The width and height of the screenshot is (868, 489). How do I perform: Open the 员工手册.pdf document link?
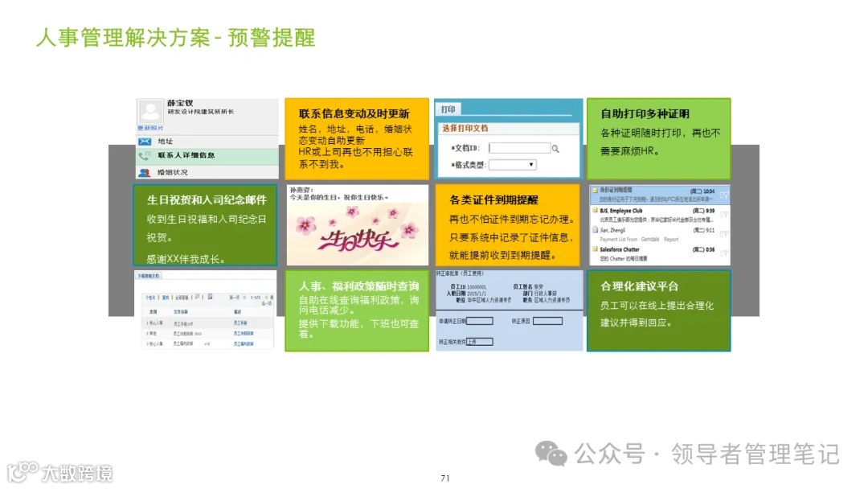tap(182, 323)
